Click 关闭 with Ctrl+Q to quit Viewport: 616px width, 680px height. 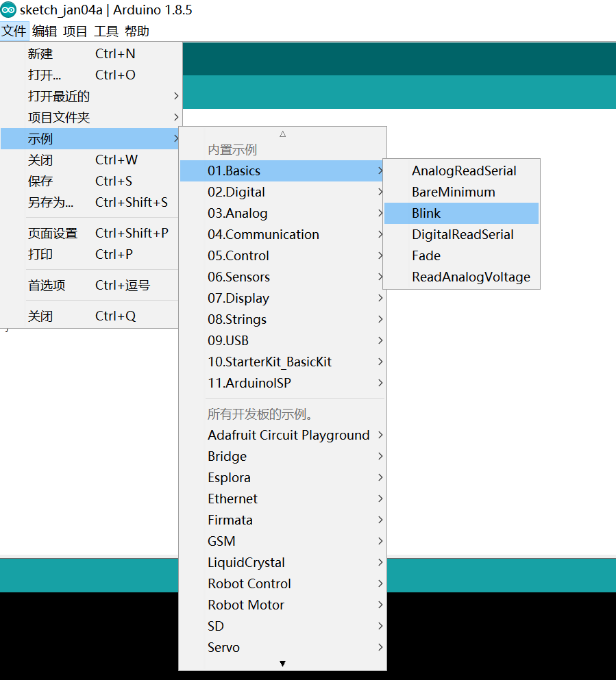tap(90, 316)
